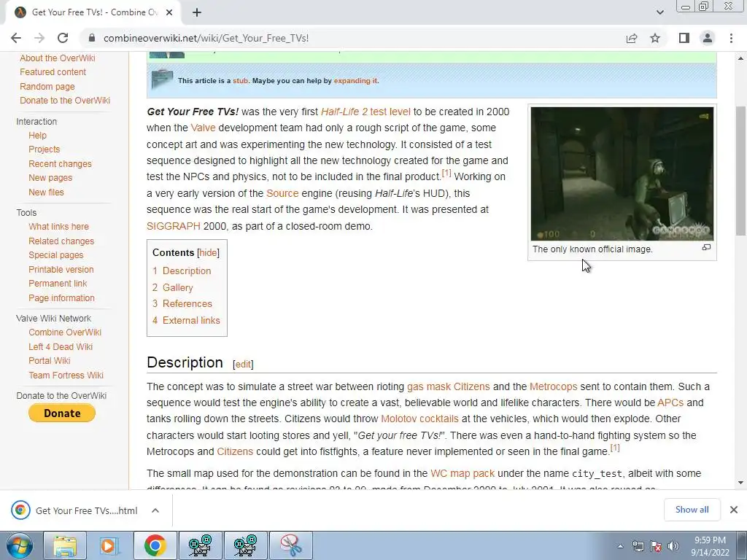Open the Metrocops link
This screenshot has width=747, height=560.
(554, 386)
